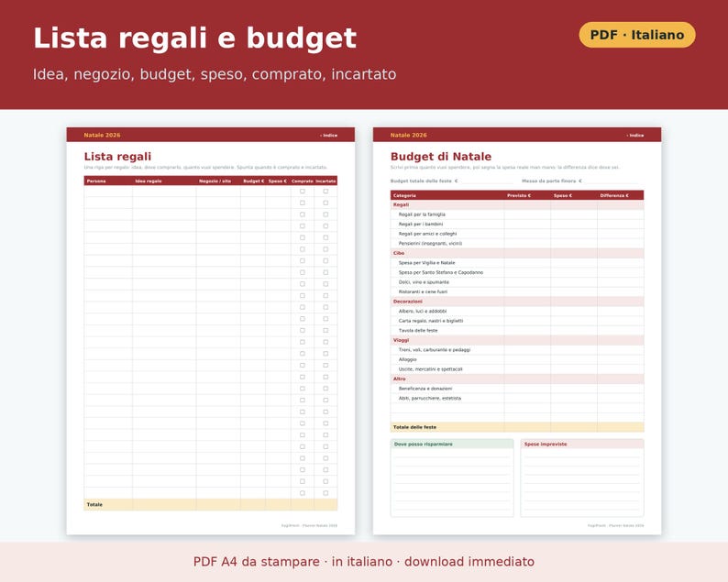Select the Viaggi category row

(x=517, y=340)
